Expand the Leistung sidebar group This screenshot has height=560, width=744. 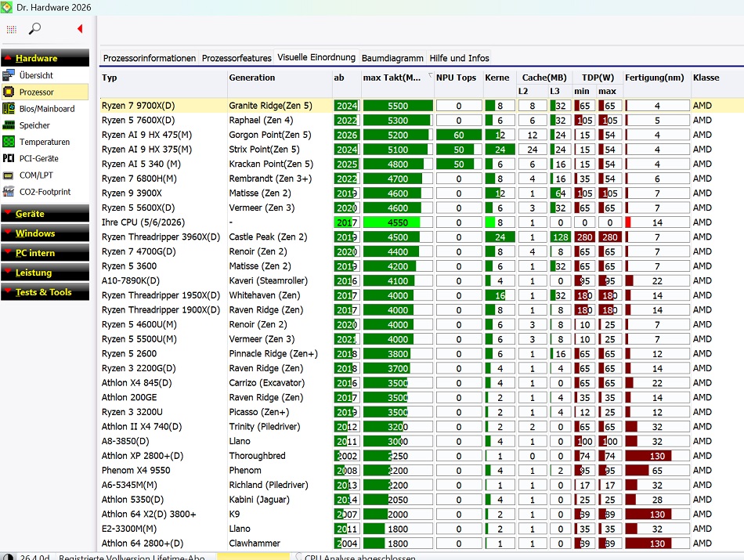pos(45,273)
